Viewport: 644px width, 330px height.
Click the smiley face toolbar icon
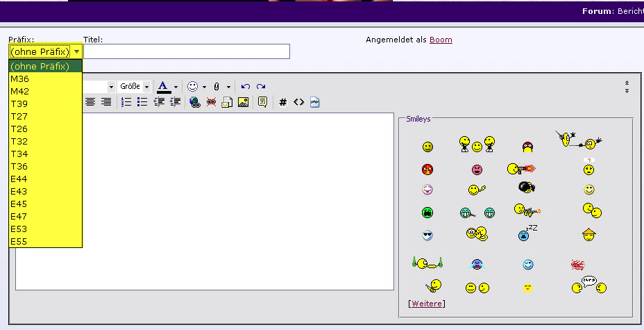tap(193, 86)
